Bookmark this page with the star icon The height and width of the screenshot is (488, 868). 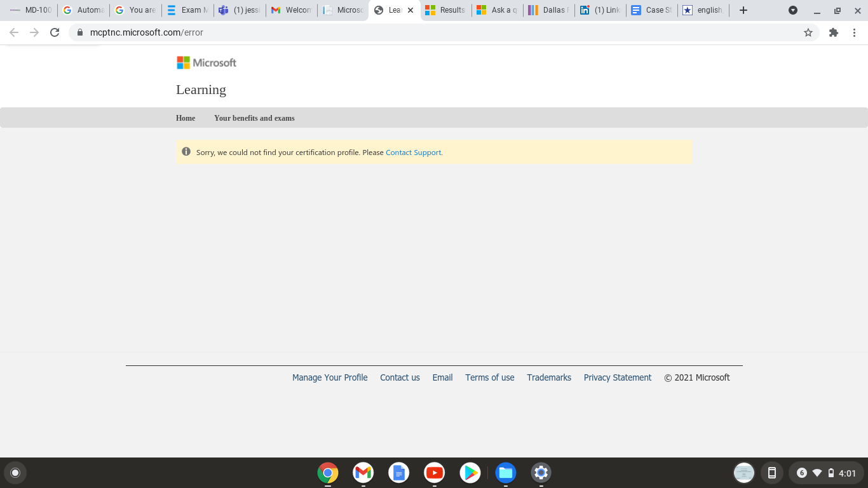pyautogui.click(x=808, y=32)
